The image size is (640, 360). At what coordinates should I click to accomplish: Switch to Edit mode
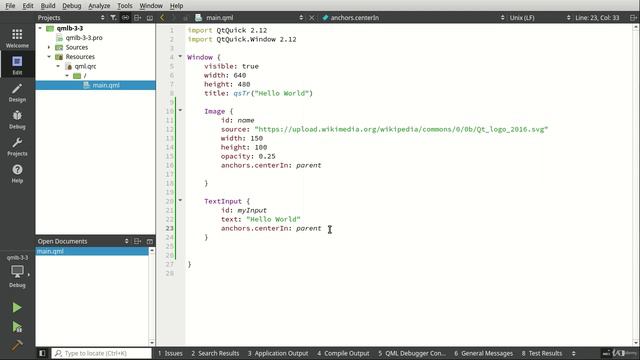tap(17, 65)
